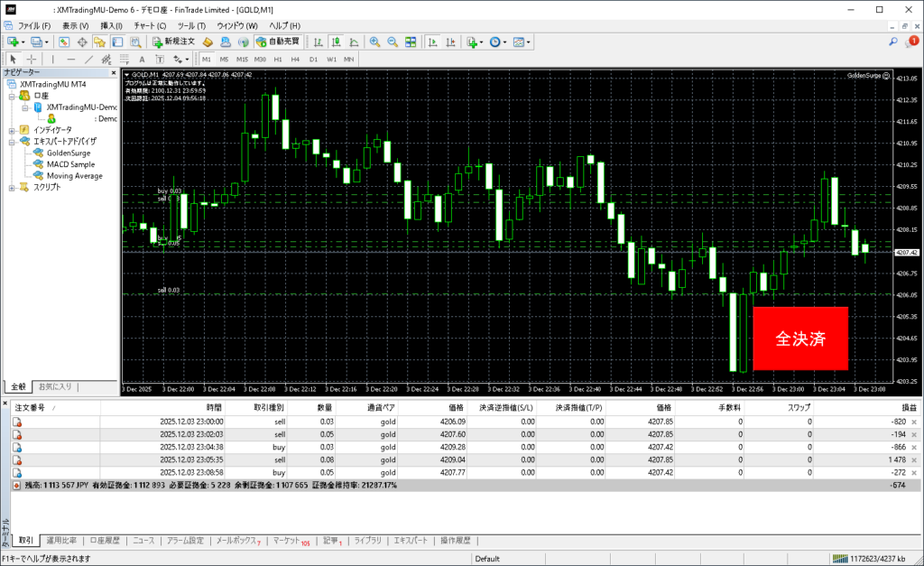This screenshot has width=924, height=566.
Task: Expand the インディケータ tree node
Action: pyautogui.click(x=12, y=129)
